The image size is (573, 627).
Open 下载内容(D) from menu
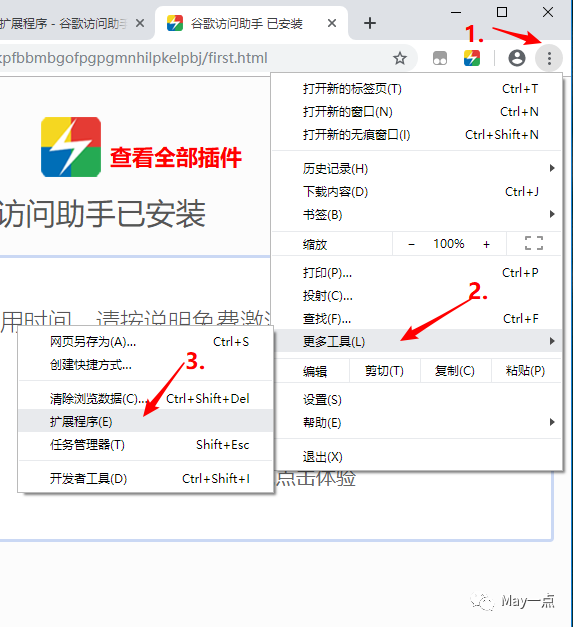417,192
